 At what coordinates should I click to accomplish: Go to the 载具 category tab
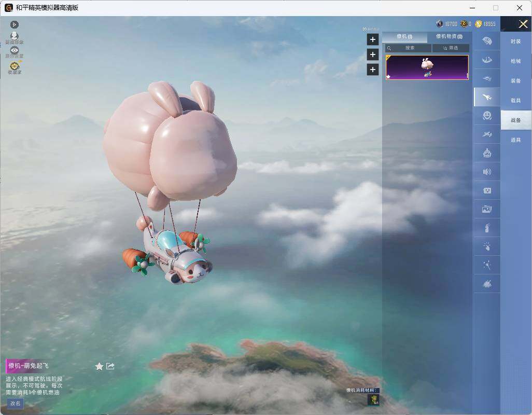(516, 101)
